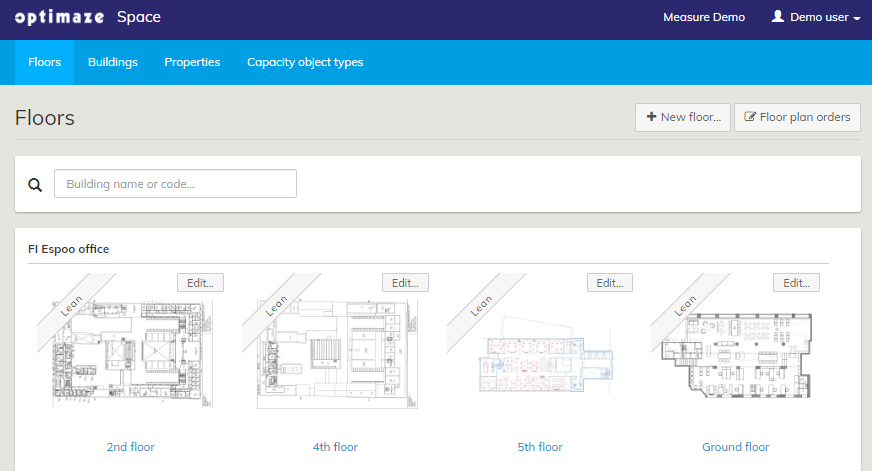872x471 pixels.
Task: Click the Measure Demo link
Action: click(703, 17)
